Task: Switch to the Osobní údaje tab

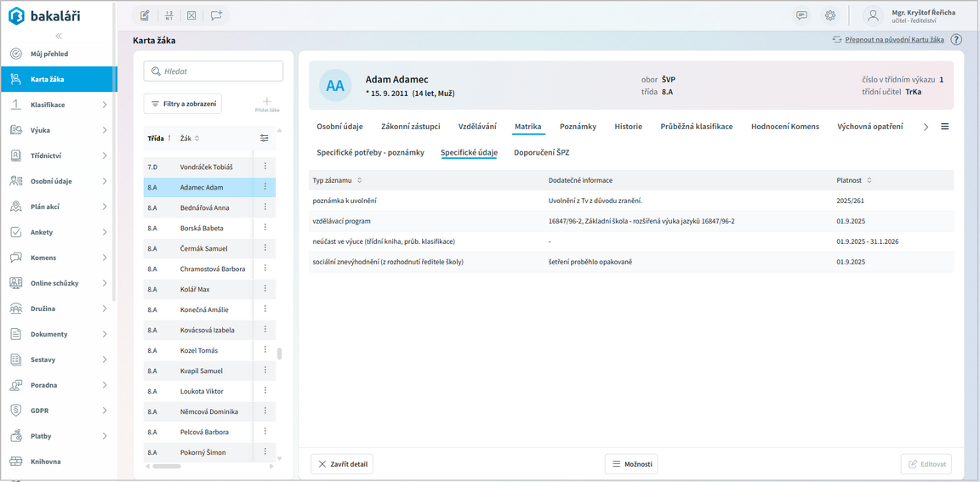Action: [x=339, y=127]
